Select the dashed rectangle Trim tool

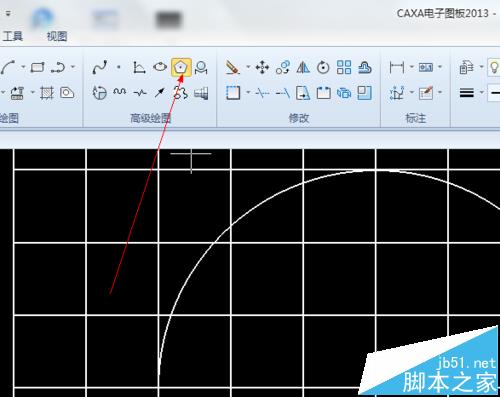233,93
